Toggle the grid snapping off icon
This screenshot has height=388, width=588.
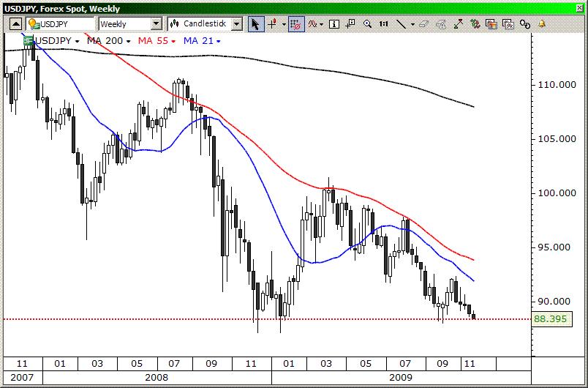tap(296, 24)
